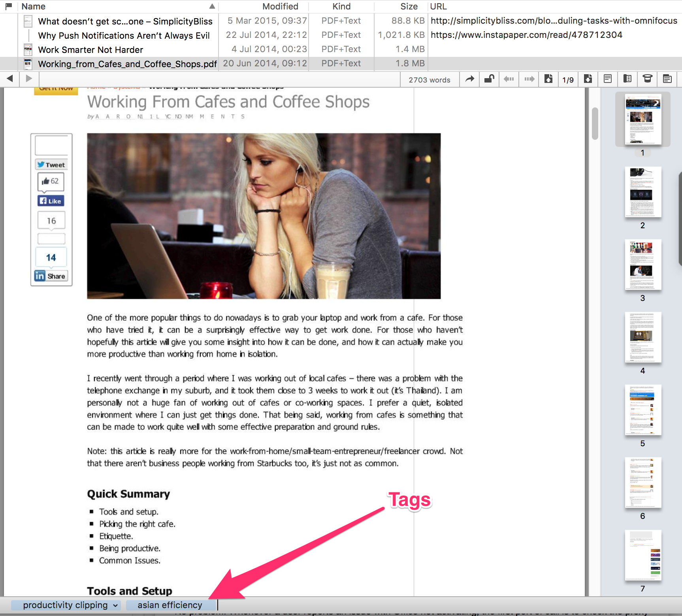The width and height of the screenshot is (682, 616).
Task: Open page 1 thumbnail
Action: pyautogui.click(x=643, y=119)
